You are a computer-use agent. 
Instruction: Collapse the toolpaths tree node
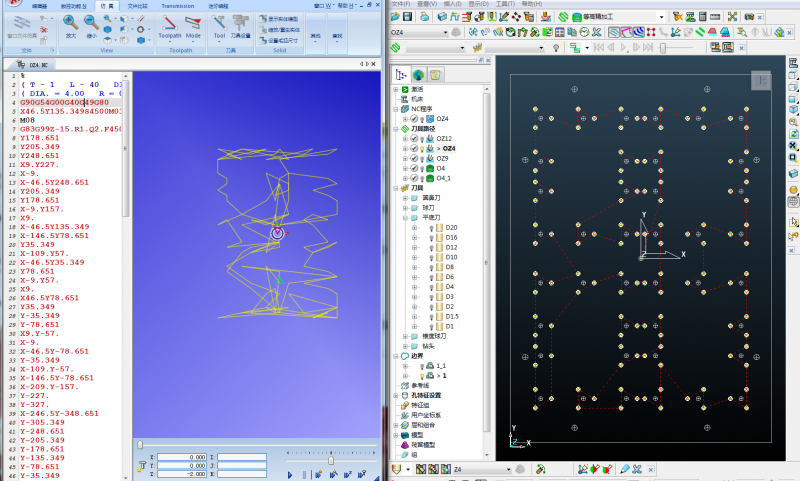(x=395, y=129)
